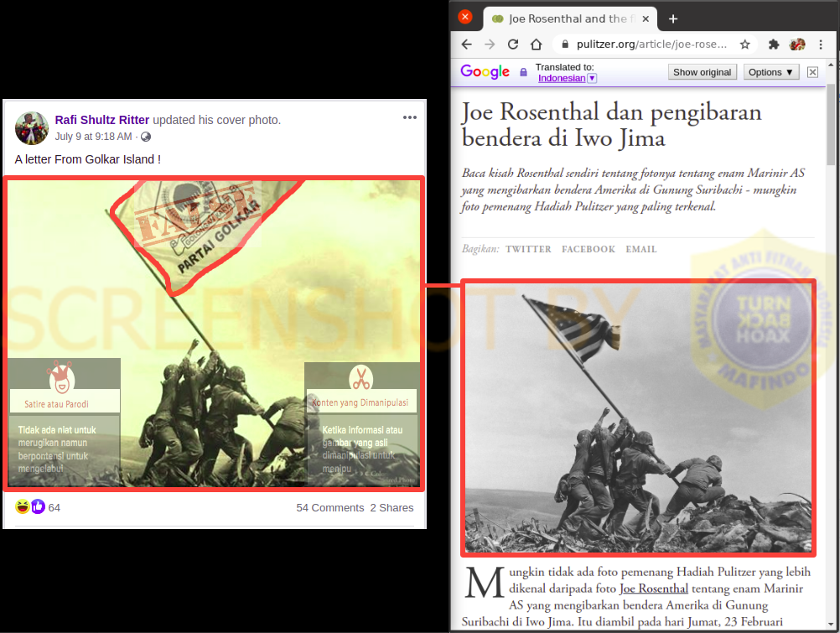Close the Joe Rosenthal tab
Image resolution: width=840 pixels, height=633 pixels.
[x=645, y=18]
